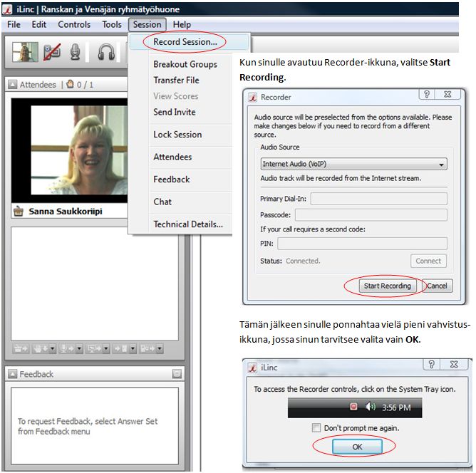Viewport: 476px width, 473px height.
Task: Click the Cancel button in Recorder
Action: coord(437,286)
